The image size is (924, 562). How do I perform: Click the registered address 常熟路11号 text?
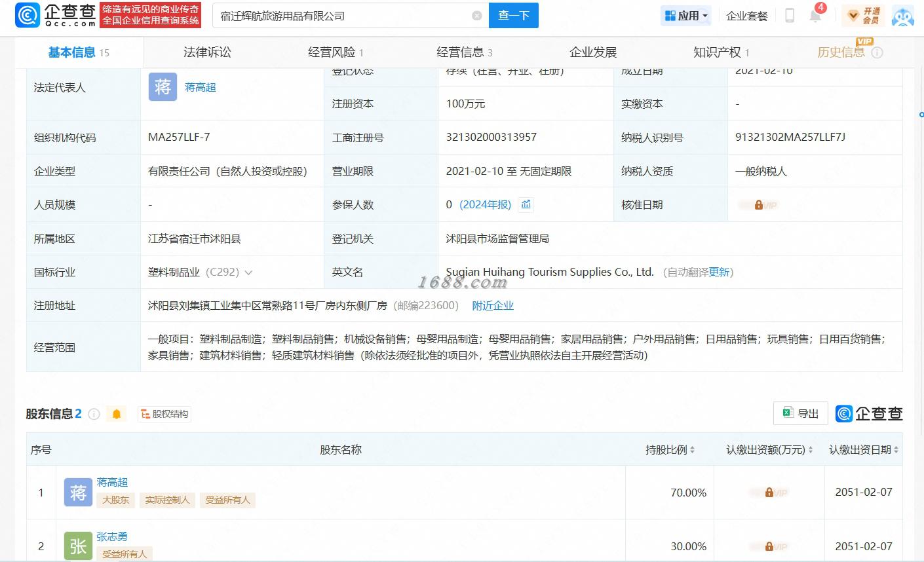click(267, 305)
